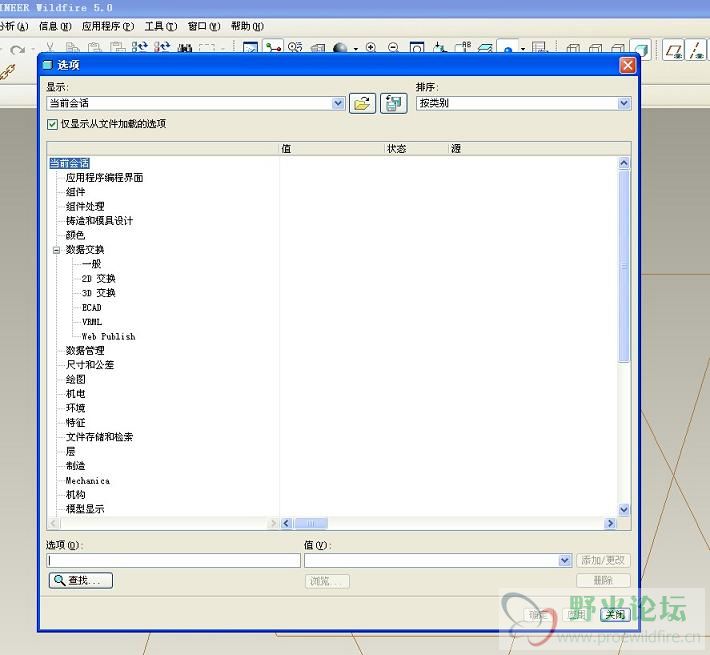Click right arrow of horizontal value scrollbar
Screen dimensions: 710x655
[610, 524]
